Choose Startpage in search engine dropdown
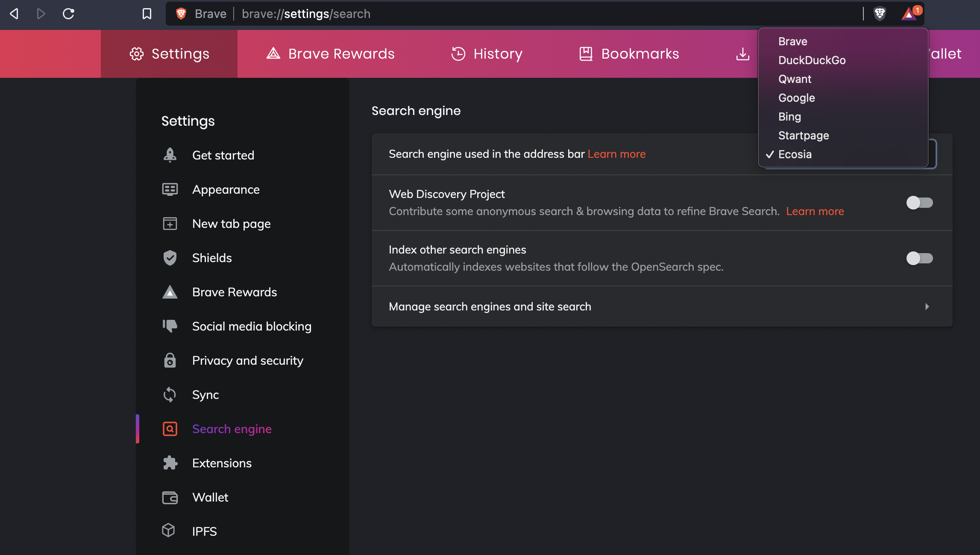980x555 pixels. (803, 136)
